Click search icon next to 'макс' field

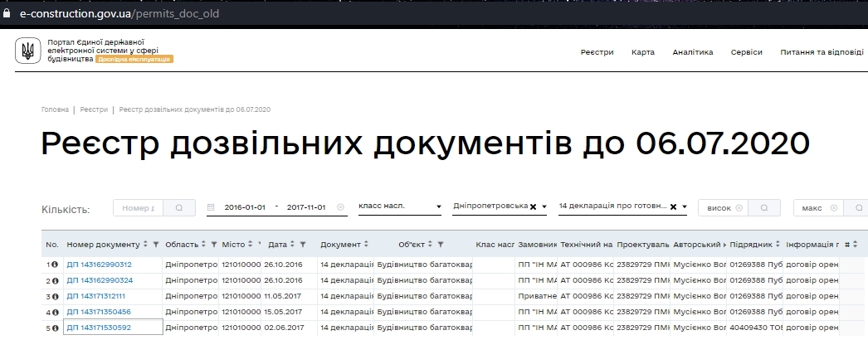tap(859, 208)
